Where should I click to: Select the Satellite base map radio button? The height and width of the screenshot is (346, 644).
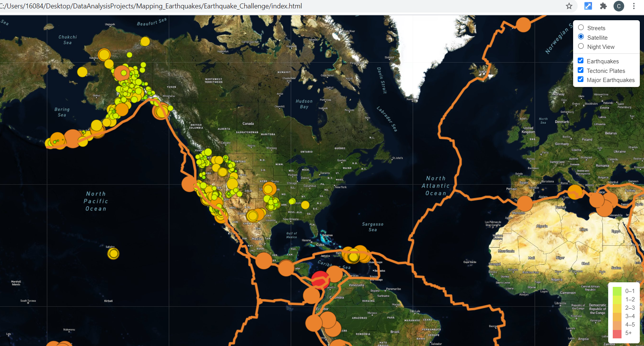click(x=581, y=37)
